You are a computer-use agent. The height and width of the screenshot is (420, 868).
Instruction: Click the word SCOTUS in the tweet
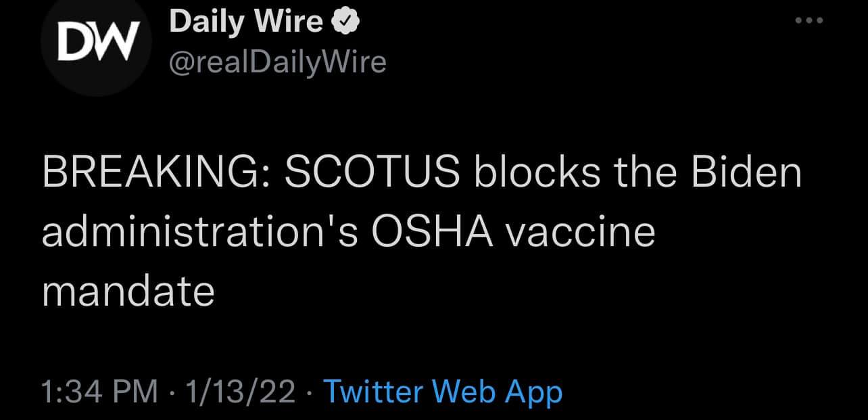click(x=372, y=174)
